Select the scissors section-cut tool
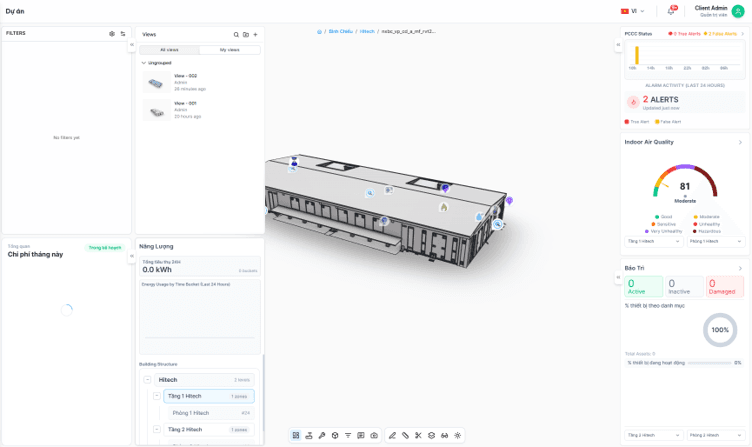752x447 pixels. [x=418, y=435]
